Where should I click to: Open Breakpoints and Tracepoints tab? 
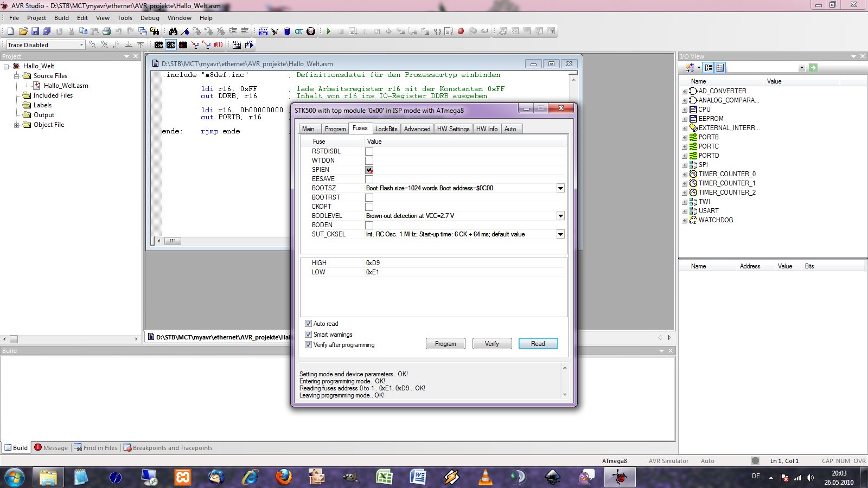168,448
